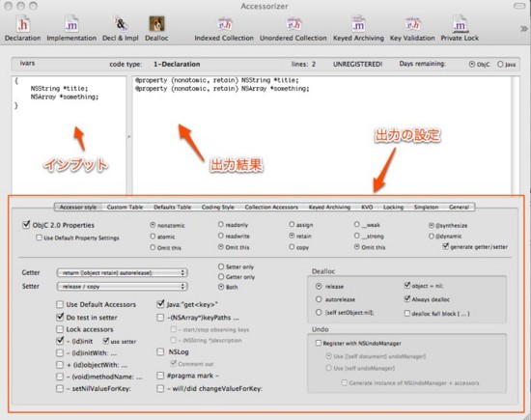Select the Getter only radio button
531x420 pixels.
(x=221, y=277)
